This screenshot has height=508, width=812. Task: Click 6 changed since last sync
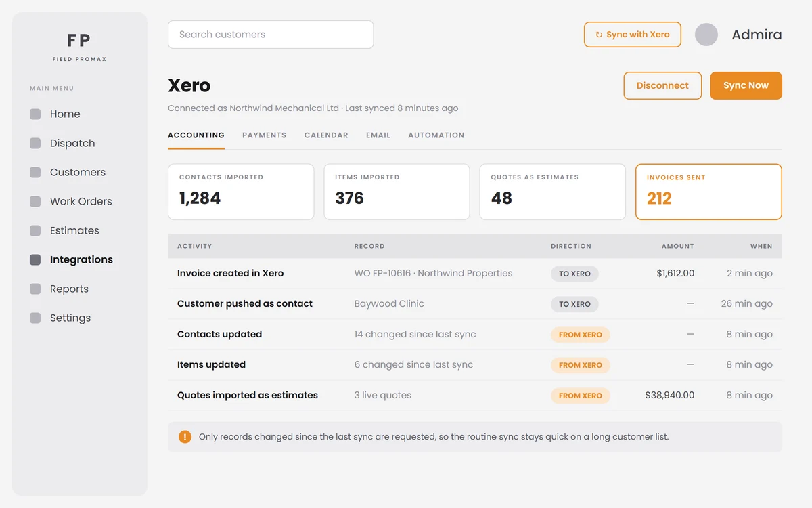(414, 365)
